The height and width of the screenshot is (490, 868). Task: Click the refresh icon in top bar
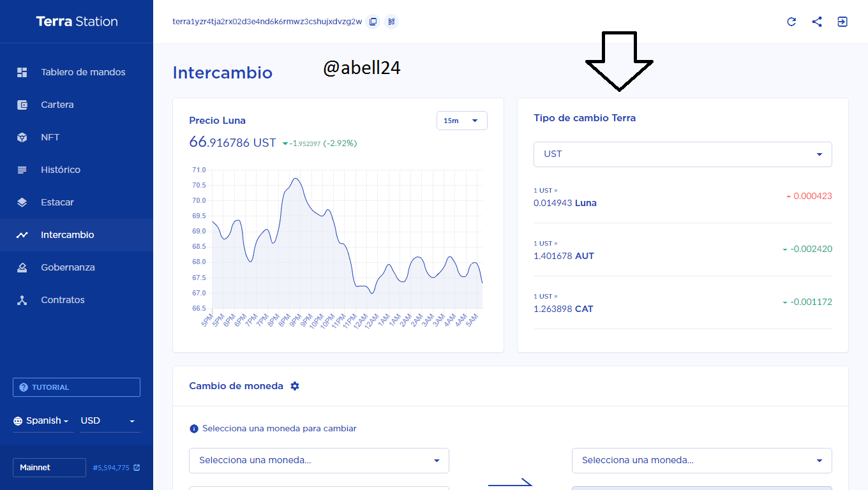tap(791, 22)
